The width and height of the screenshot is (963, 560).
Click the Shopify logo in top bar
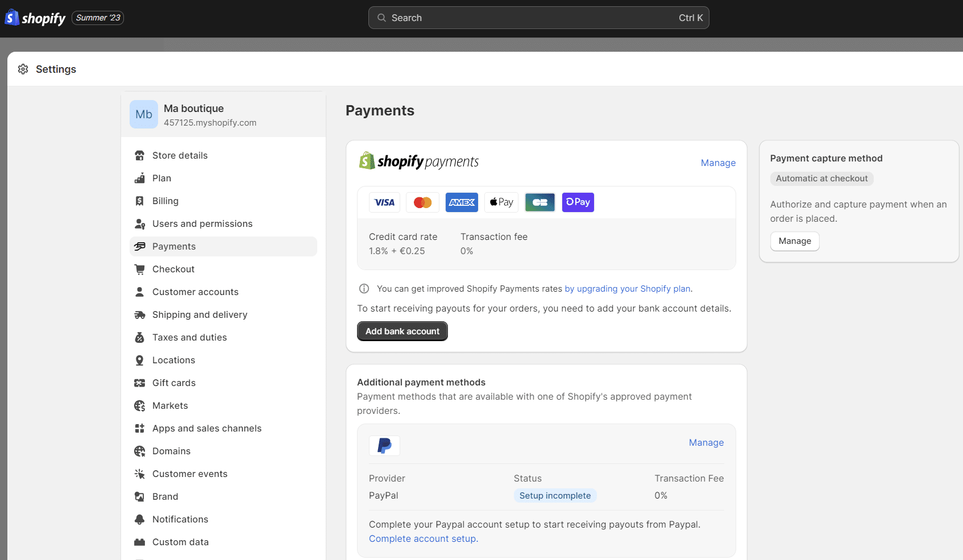[x=35, y=18]
